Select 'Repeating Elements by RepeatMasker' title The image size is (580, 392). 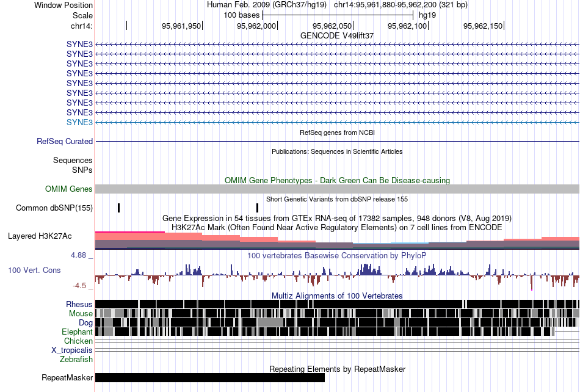tap(338, 369)
